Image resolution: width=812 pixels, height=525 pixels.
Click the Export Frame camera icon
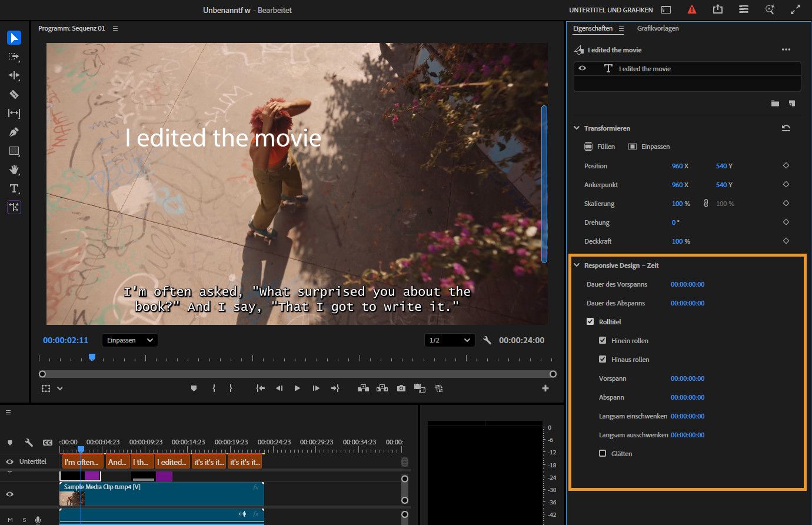tap(401, 388)
